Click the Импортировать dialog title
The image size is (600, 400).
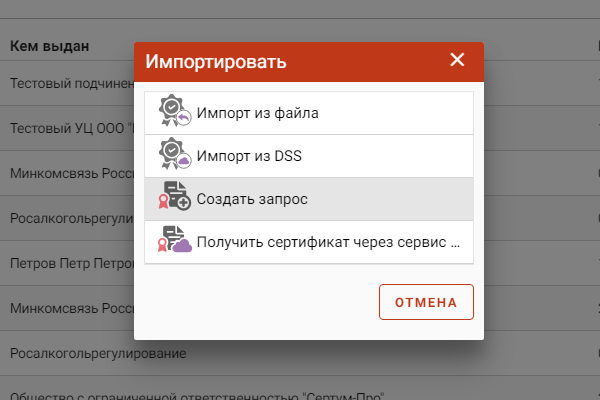coord(216,61)
